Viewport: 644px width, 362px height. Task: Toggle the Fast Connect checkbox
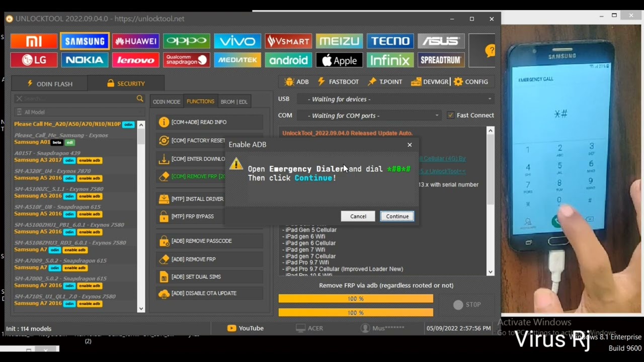click(450, 115)
